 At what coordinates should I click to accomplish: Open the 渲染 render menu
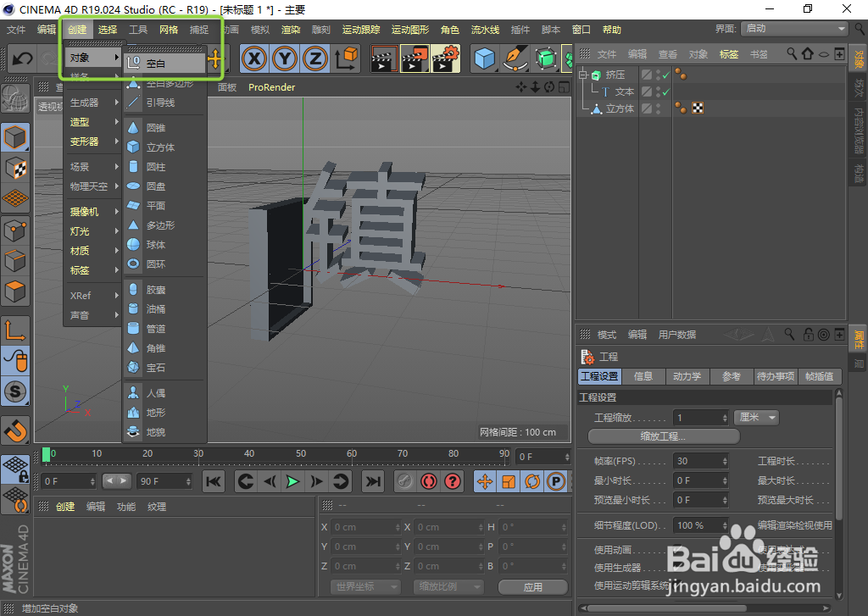(x=290, y=30)
